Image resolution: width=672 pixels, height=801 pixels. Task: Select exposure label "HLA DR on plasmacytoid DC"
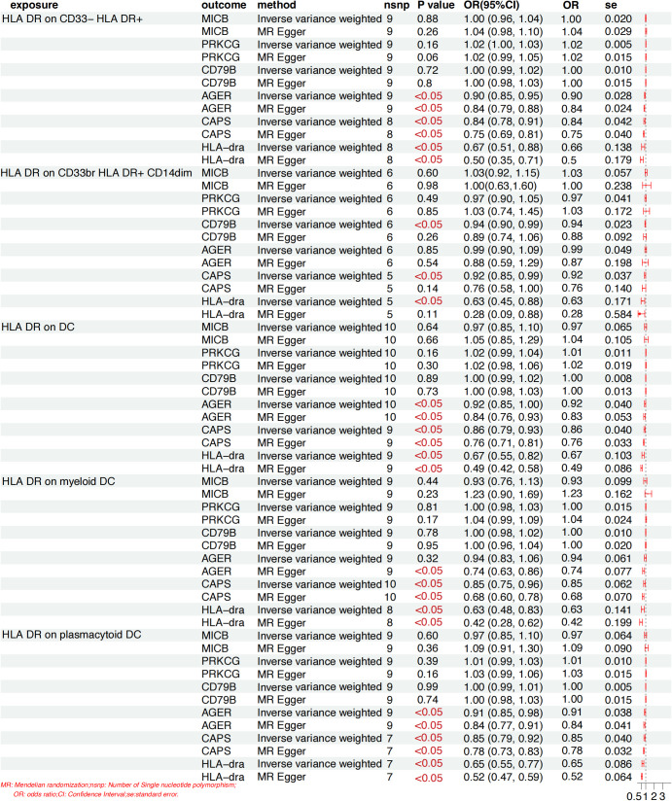(x=72, y=635)
